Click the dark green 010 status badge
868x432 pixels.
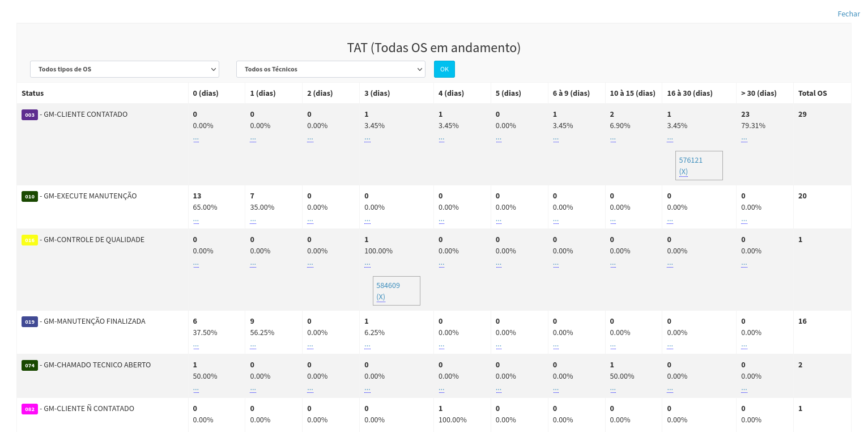tap(29, 197)
